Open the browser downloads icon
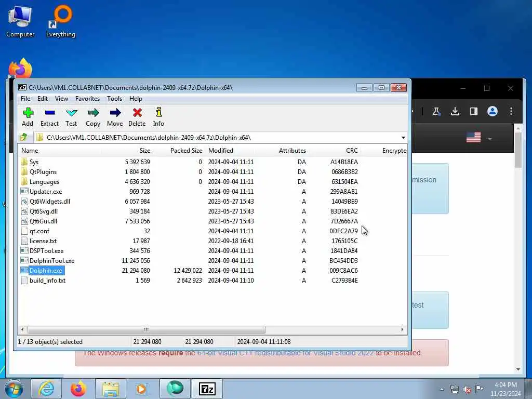The image size is (532, 399). pos(455,111)
